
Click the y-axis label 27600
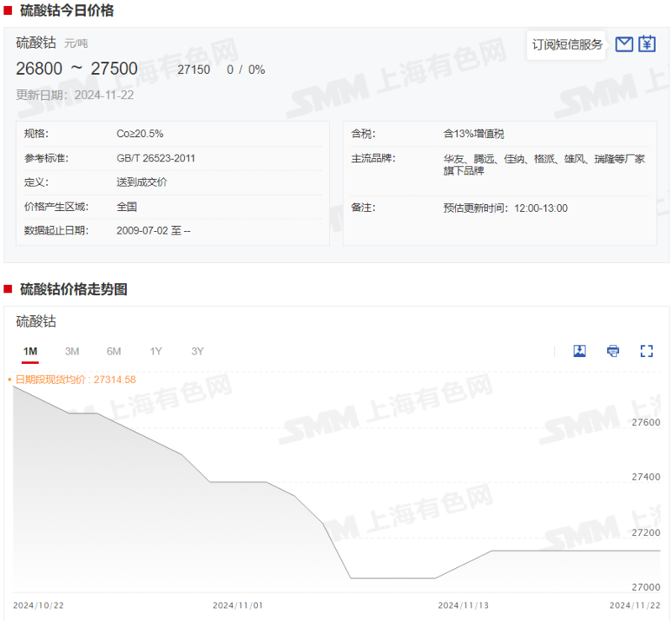tap(646, 423)
